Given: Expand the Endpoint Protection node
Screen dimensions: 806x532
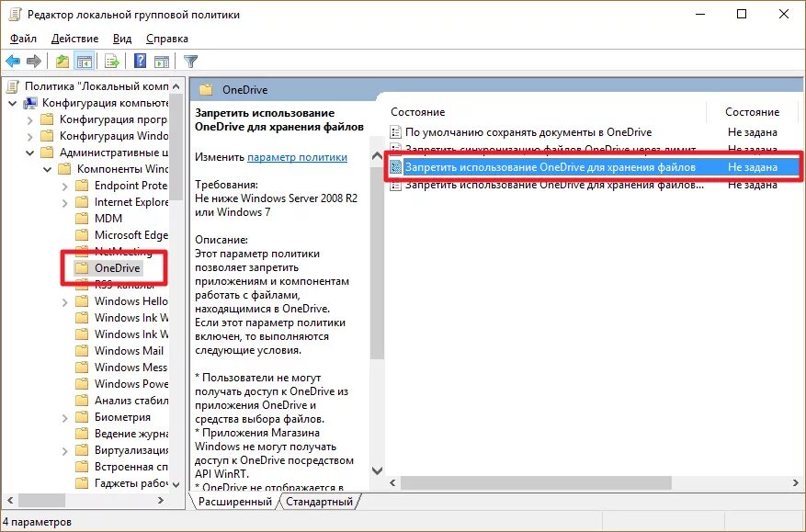Looking at the screenshot, I should coord(64,187).
